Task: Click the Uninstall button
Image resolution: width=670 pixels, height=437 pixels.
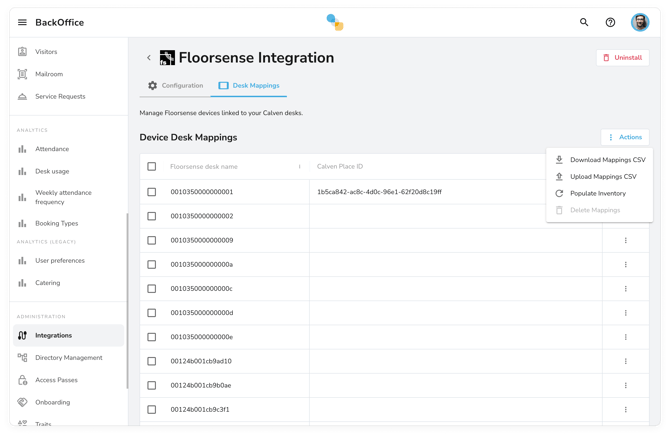Action: tap(623, 58)
